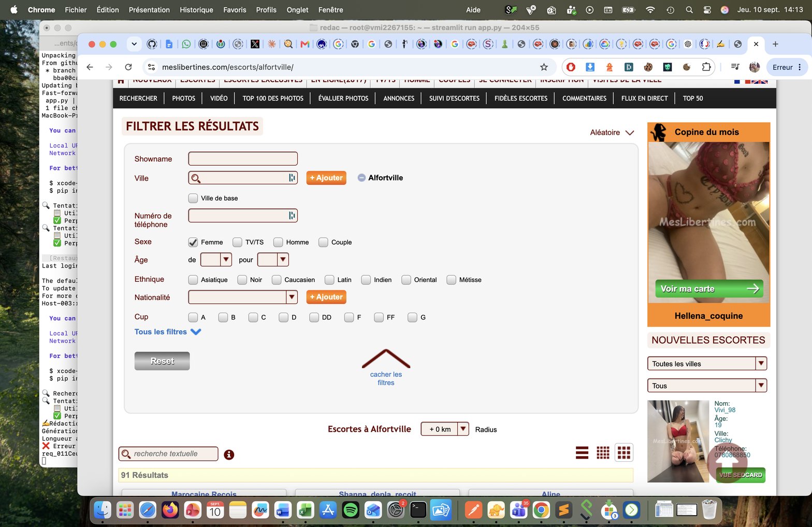Open Microsoft Teams from the Dock

coord(518,510)
